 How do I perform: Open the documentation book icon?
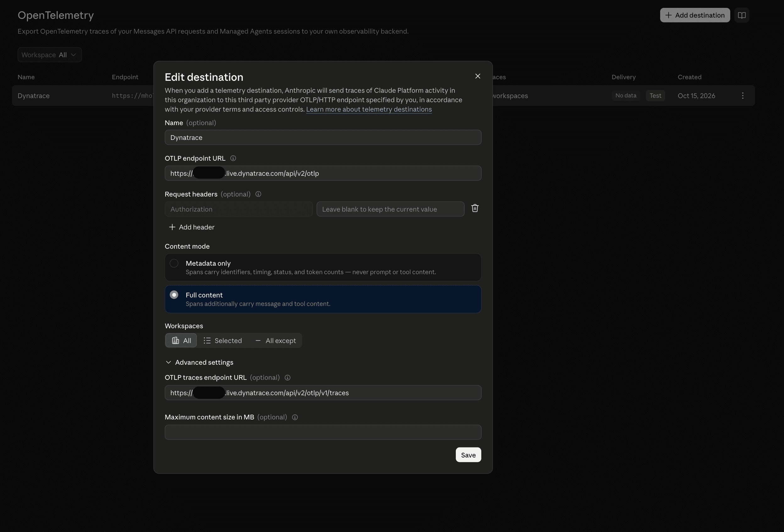[742, 15]
